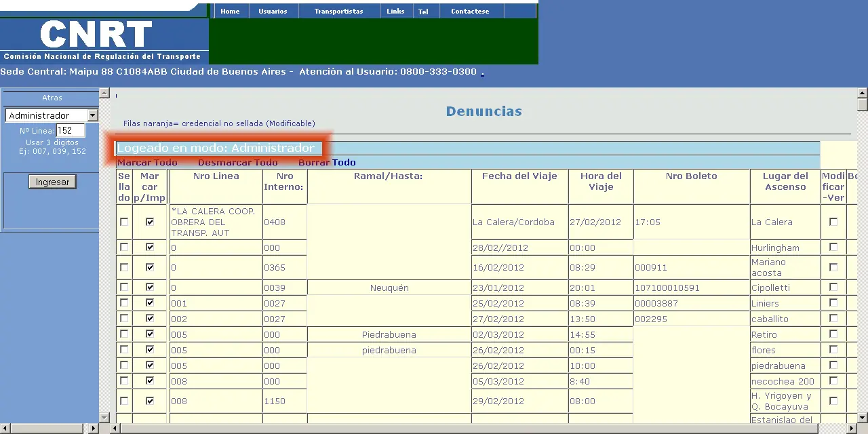
Task: Toggle Modificar checkbox for Hurlingham row
Action: click(833, 247)
